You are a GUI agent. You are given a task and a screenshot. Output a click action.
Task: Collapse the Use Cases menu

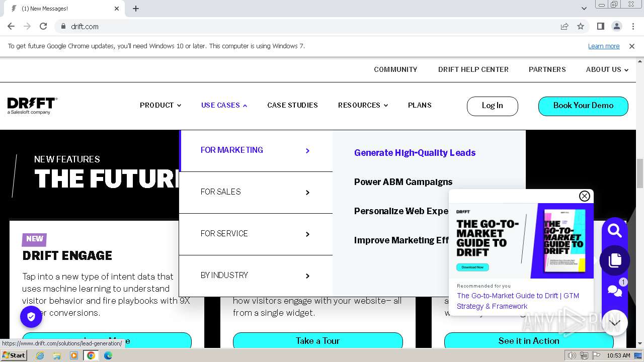click(224, 105)
